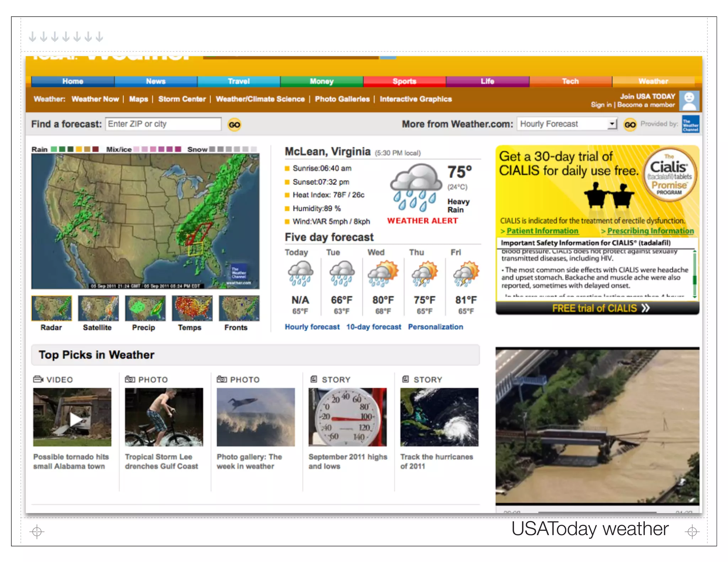Open the hurricane satellite story thumbnail
Image resolution: width=728 pixels, height=562 pixels.
(x=439, y=417)
